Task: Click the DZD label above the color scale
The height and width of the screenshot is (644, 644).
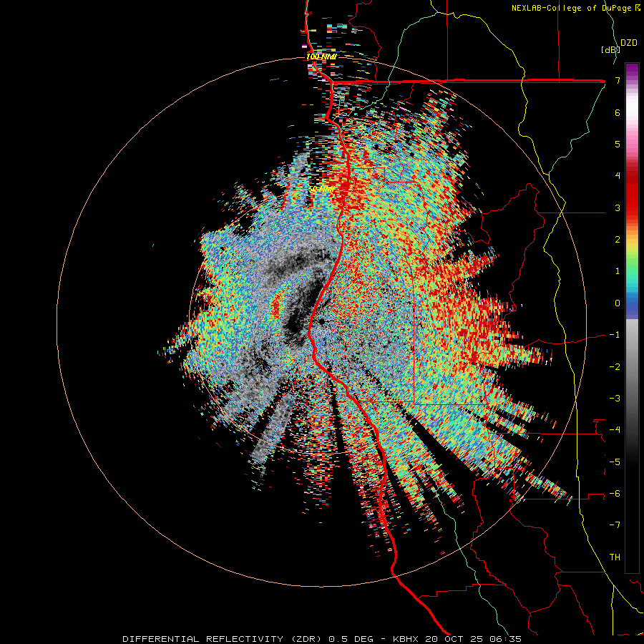Action: [x=629, y=43]
